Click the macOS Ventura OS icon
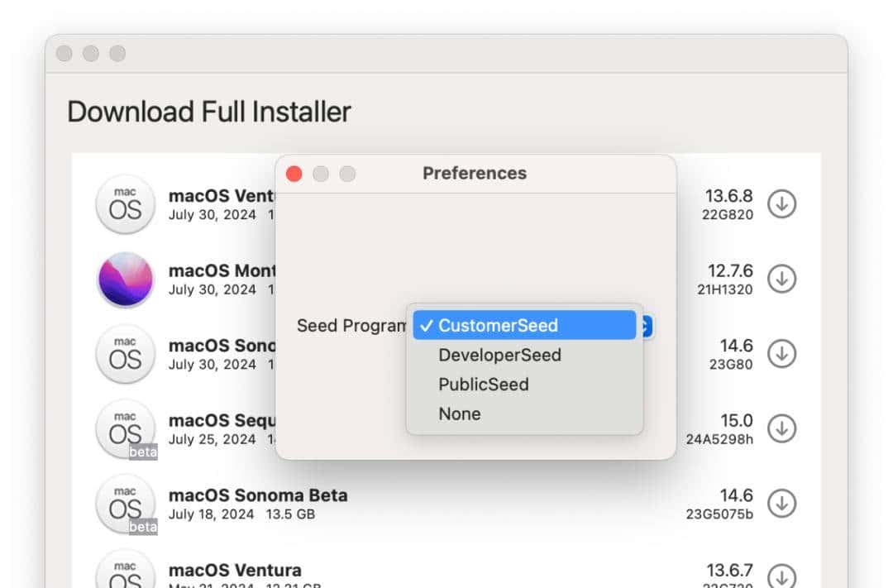 coord(125,203)
